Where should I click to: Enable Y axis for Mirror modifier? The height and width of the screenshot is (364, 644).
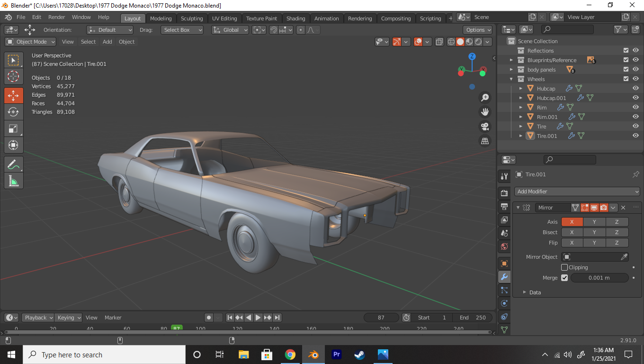coord(594,222)
